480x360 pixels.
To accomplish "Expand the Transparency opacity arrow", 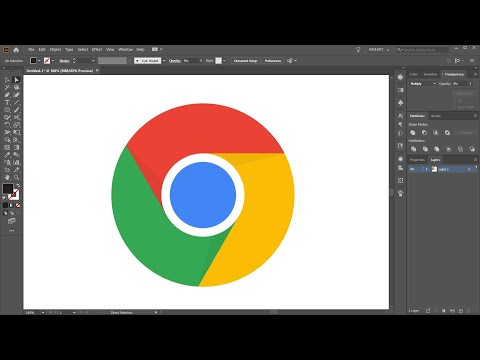I will pyautogui.click(x=470, y=84).
